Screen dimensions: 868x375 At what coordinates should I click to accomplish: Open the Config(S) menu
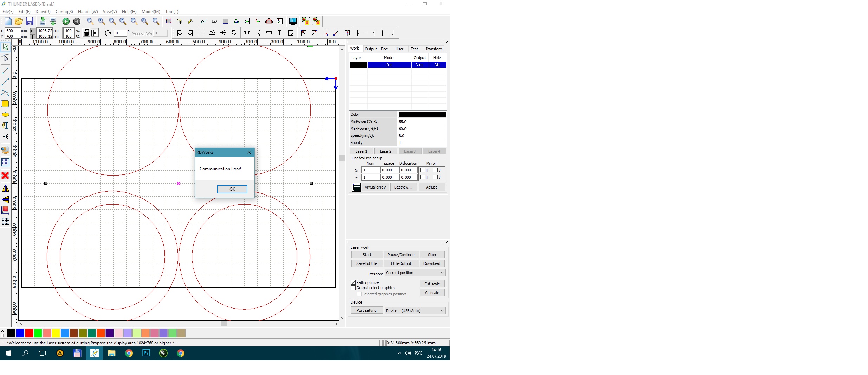tap(64, 12)
